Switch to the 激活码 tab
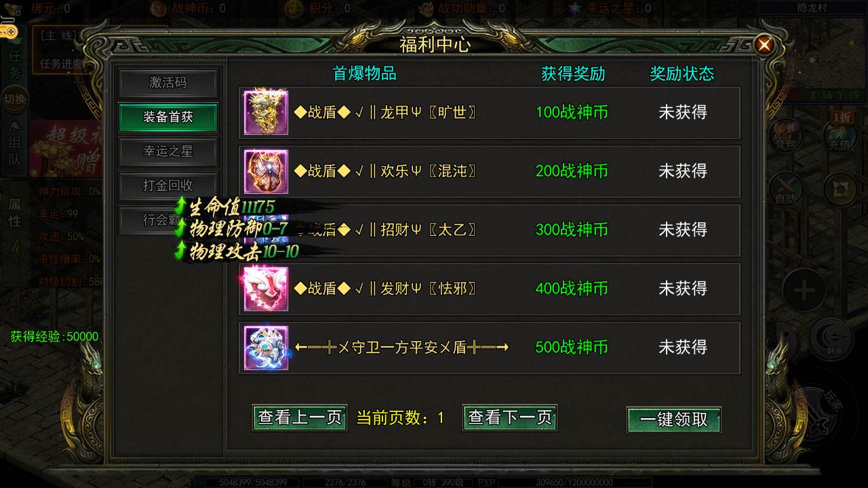 [x=168, y=83]
